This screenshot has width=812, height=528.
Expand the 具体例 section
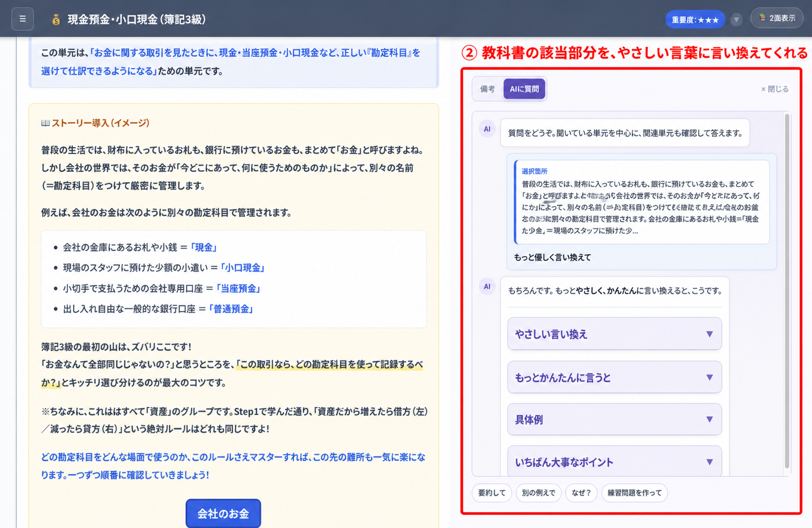pyautogui.click(x=615, y=419)
